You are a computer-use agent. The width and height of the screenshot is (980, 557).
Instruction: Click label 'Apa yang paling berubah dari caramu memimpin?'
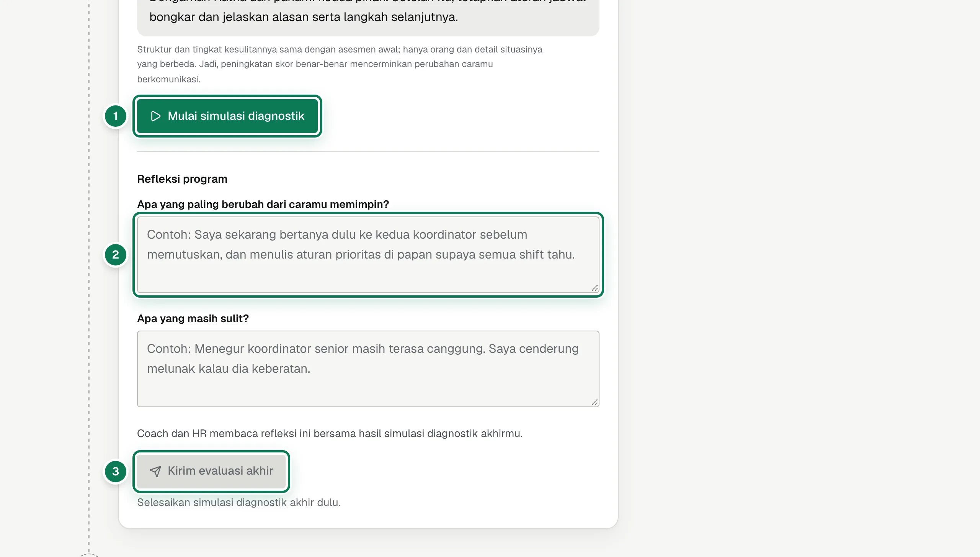point(263,204)
